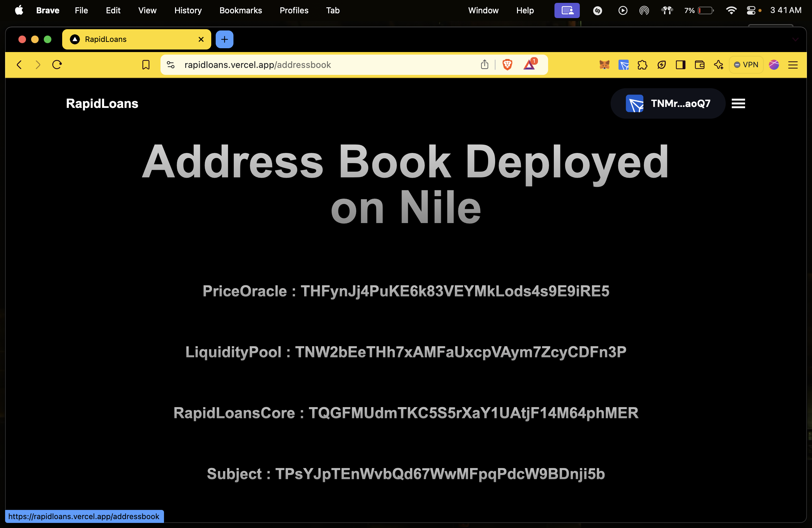This screenshot has height=528, width=812.
Task: Open the Bookmarks menu
Action: pos(240,10)
